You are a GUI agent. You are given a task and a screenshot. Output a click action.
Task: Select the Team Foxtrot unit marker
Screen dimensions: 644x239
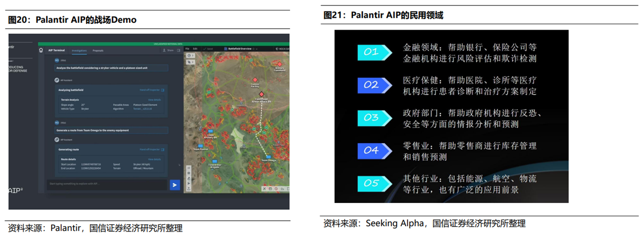point(201,146)
